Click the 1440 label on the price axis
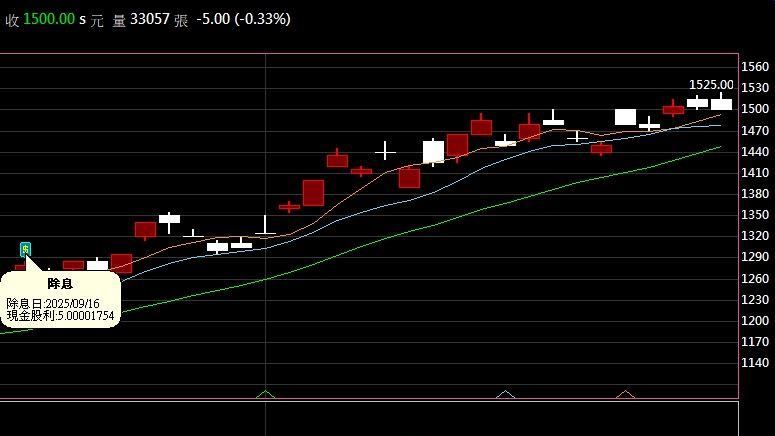 756,152
